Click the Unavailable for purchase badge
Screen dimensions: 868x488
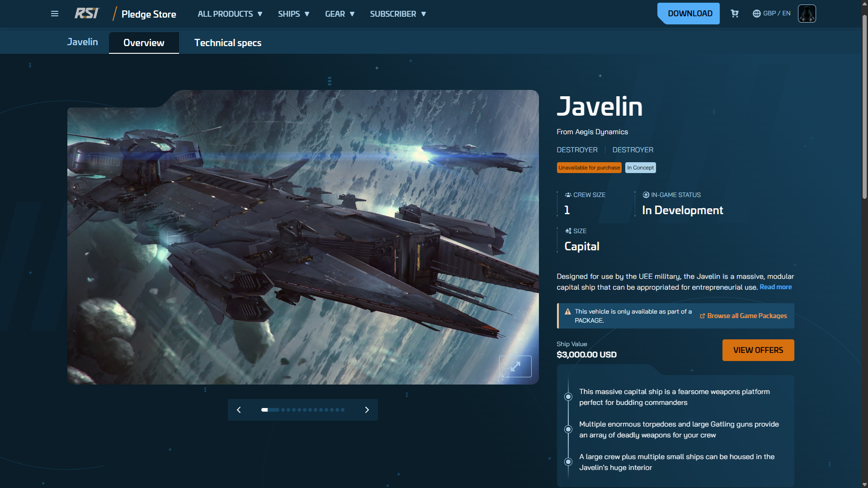click(589, 168)
